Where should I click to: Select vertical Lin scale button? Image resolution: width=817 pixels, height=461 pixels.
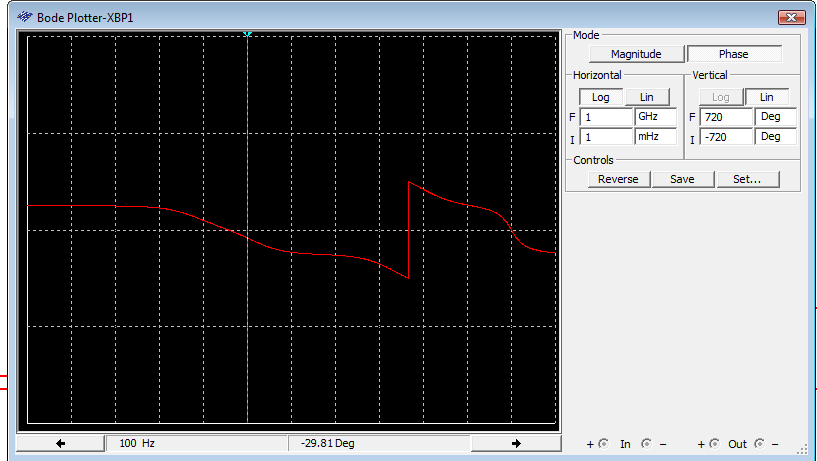(766, 97)
